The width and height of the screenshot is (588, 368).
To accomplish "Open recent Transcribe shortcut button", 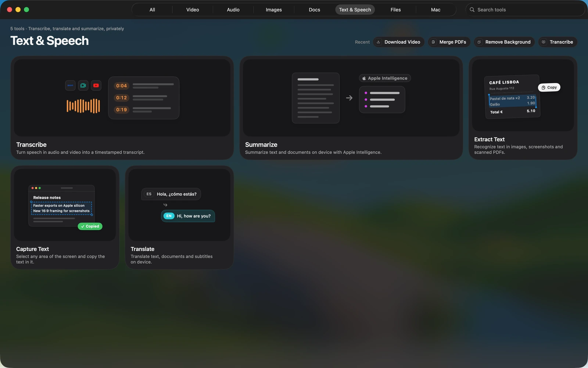I will pos(558,42).
